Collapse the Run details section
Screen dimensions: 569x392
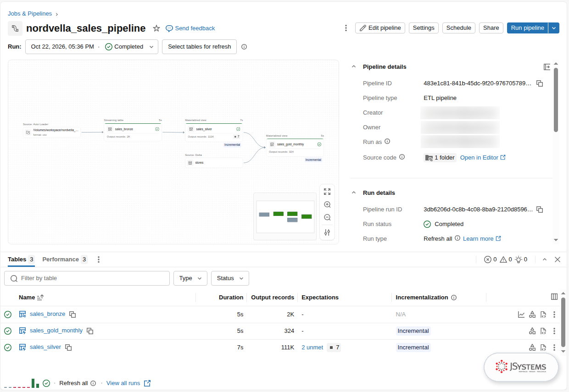(x=354, y=193)
